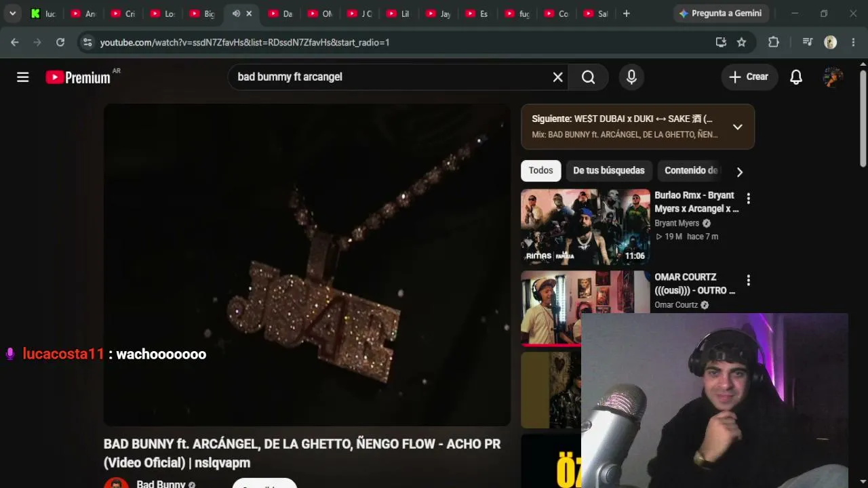The width and height of the screenshot is (868, 488).
Task: Open the media controls icon in toolbar
Action: tap(807, 42)
